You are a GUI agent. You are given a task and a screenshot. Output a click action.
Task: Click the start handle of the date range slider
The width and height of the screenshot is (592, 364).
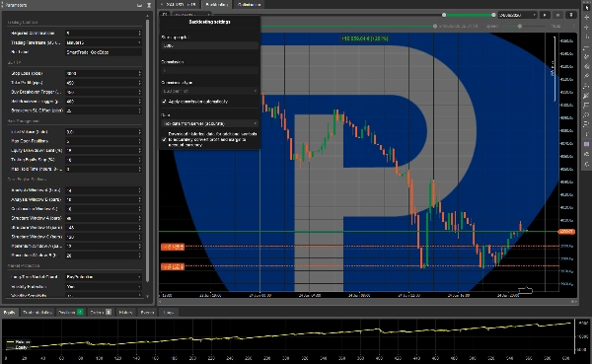click(x=444, y=15)
